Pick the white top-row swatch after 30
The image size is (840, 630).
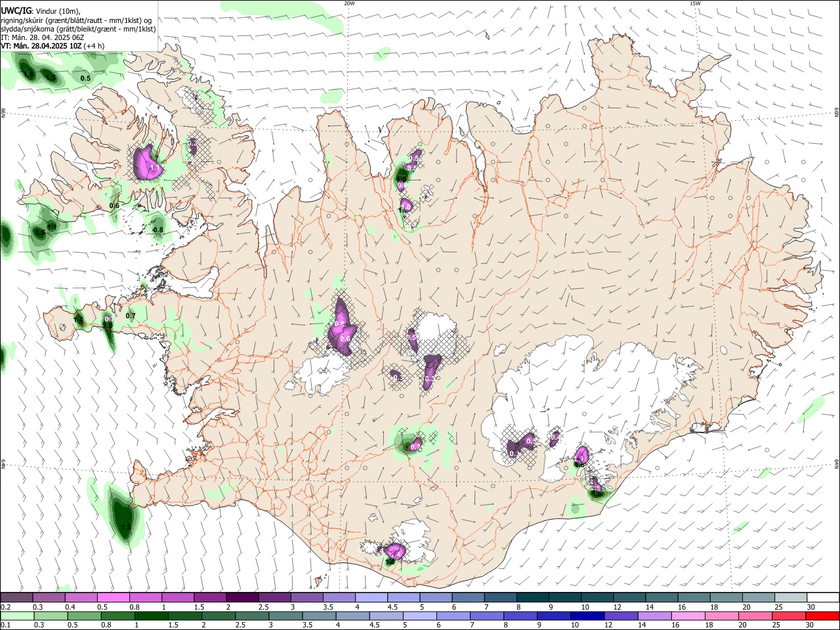tap(822, 597)
